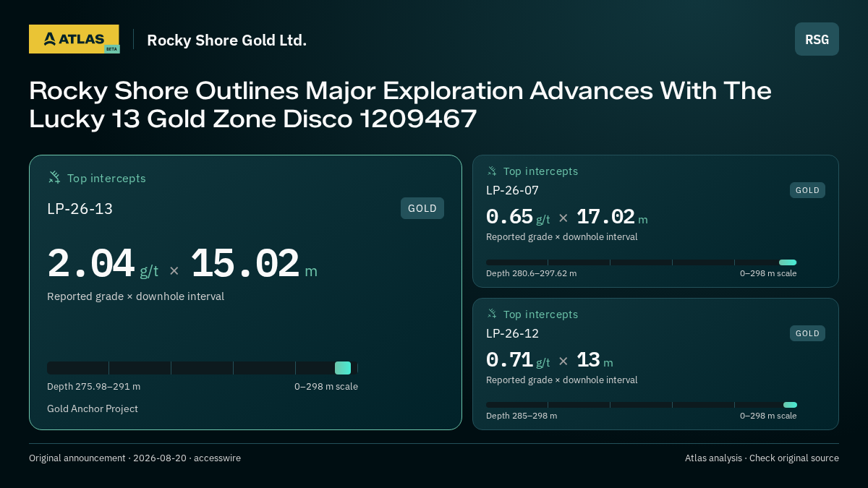The width and height of the screenshot is (868, 488).
Task: Click the Depth 280.6–297.62 m label
Action: [531, 273]
